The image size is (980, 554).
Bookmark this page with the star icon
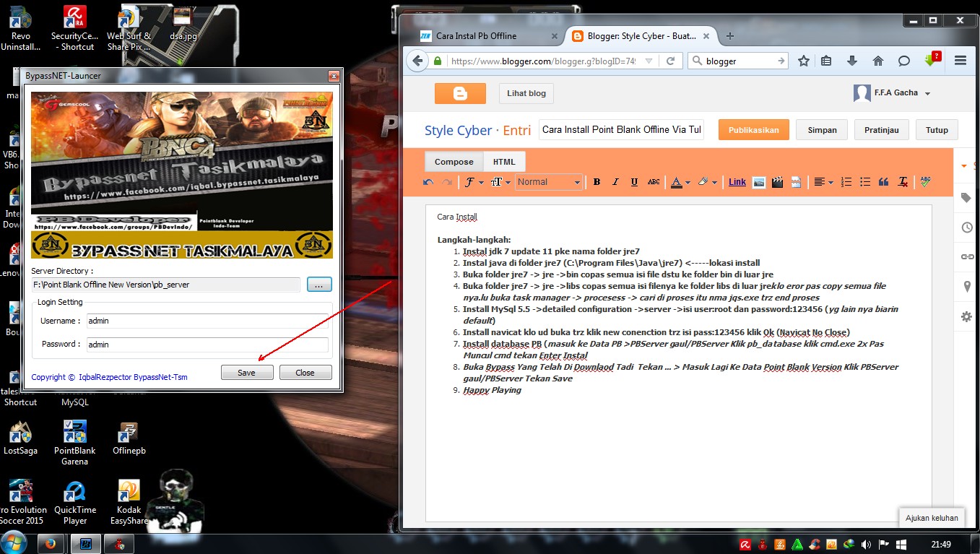point(804,61)
